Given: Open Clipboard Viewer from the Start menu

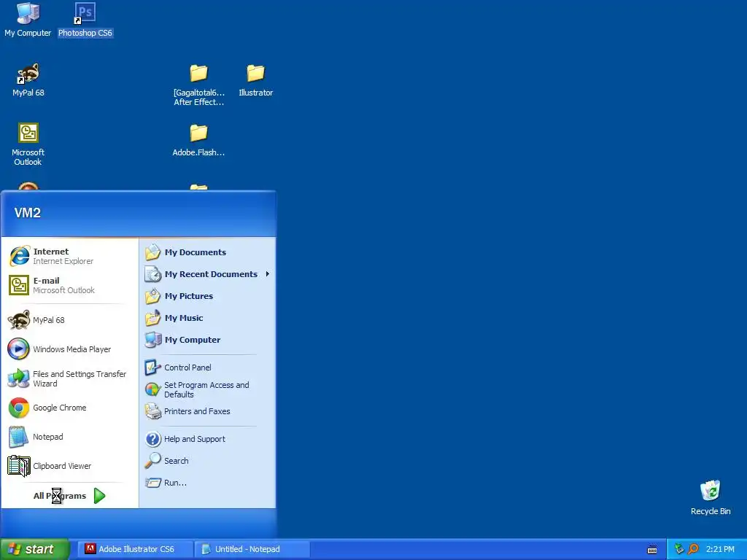Looking at the screenshot, I should (70, 466).
